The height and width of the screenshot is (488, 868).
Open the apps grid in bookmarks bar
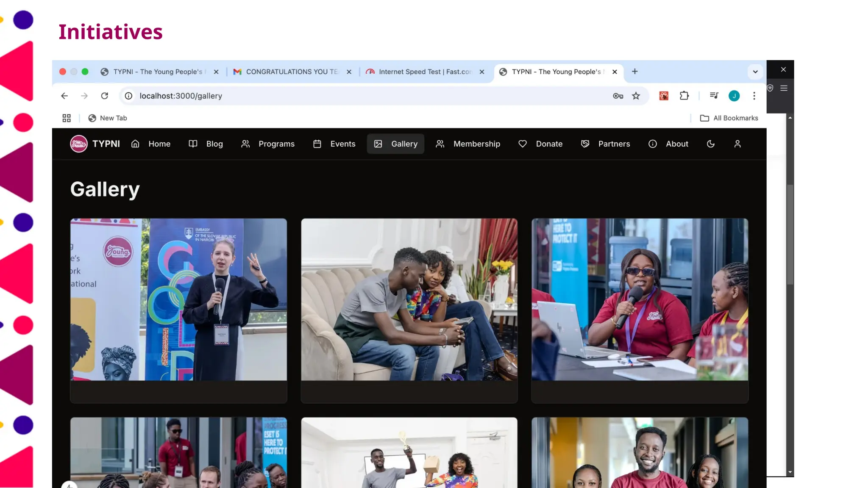(x=67, y=118)
